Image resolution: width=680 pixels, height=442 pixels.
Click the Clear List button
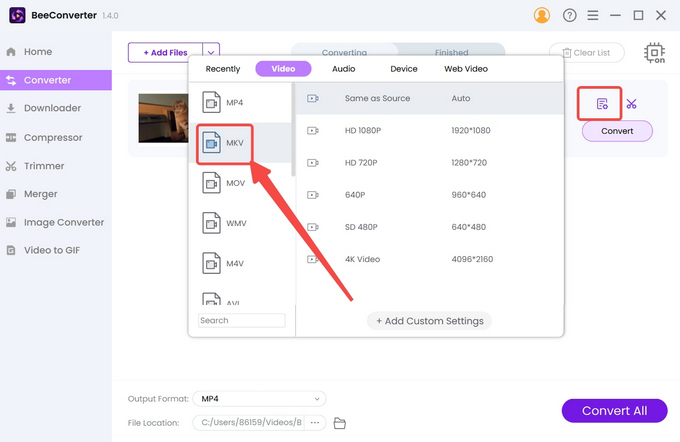[587, 52]
